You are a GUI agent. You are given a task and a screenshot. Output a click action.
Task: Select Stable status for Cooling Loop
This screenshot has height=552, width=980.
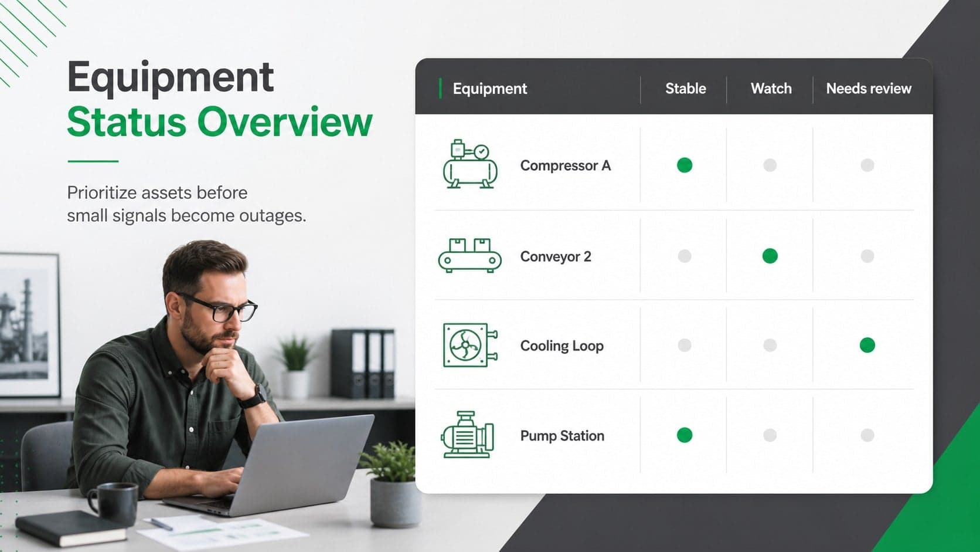click(685, 345)
